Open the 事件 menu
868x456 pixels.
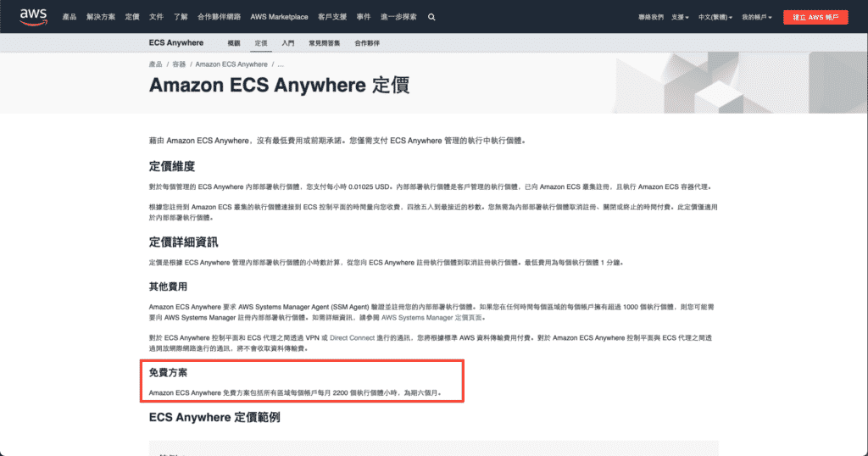tap(364, 17)
